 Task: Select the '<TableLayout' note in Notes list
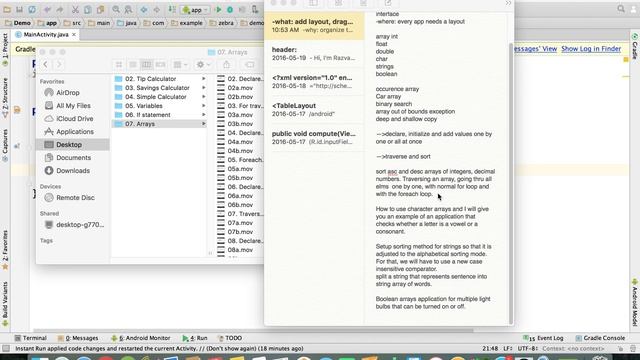tap(313, 109)
